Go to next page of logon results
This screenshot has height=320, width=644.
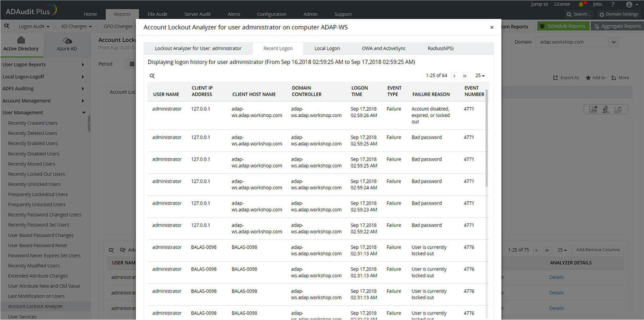(454, 76)
